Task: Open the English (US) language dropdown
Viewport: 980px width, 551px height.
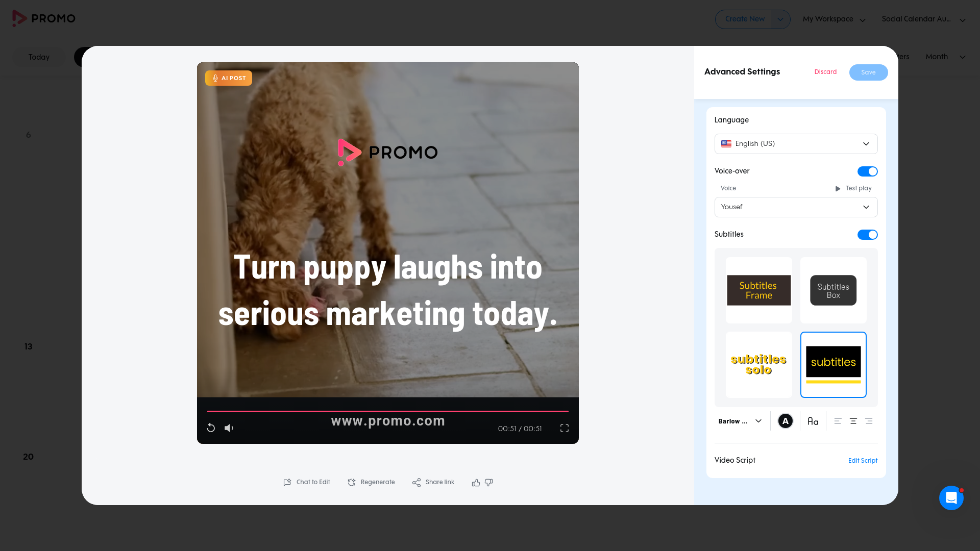Action: click(796, 144)
